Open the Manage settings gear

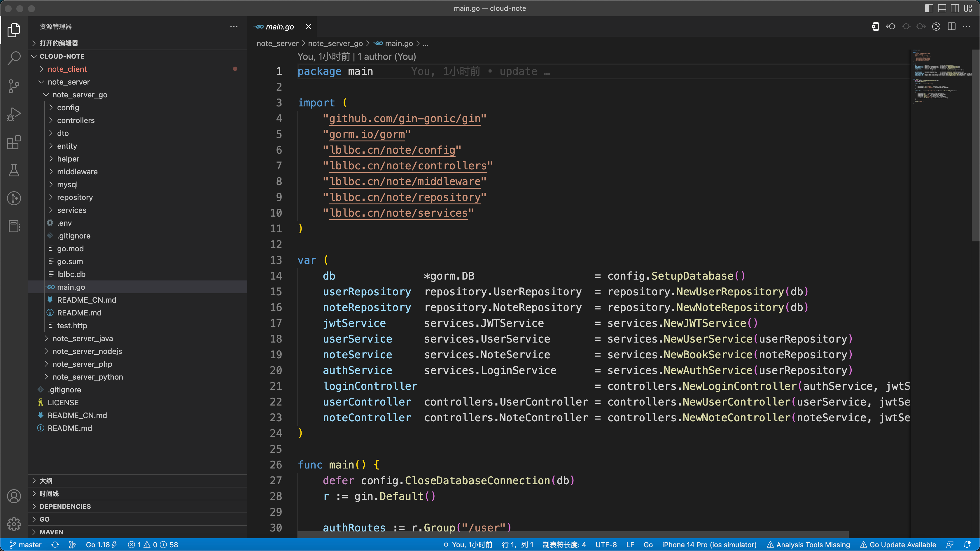click(x=14, y=524)
